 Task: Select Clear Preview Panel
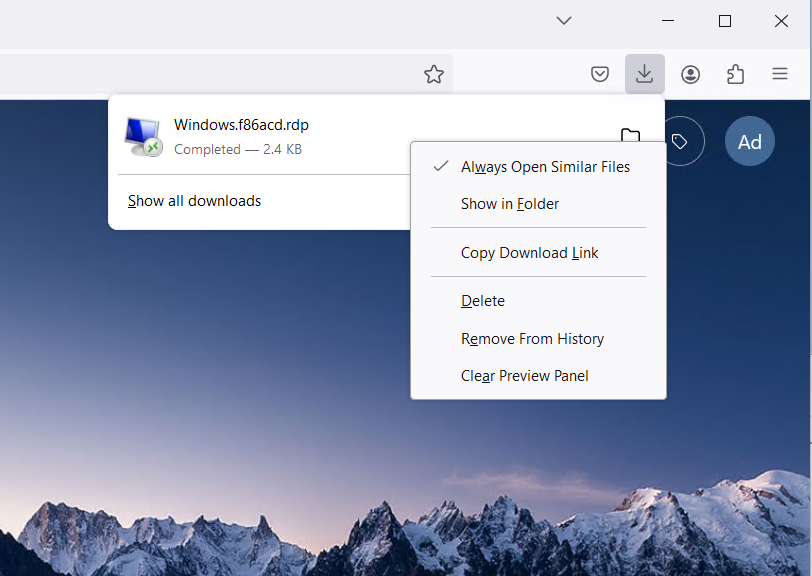524,376
